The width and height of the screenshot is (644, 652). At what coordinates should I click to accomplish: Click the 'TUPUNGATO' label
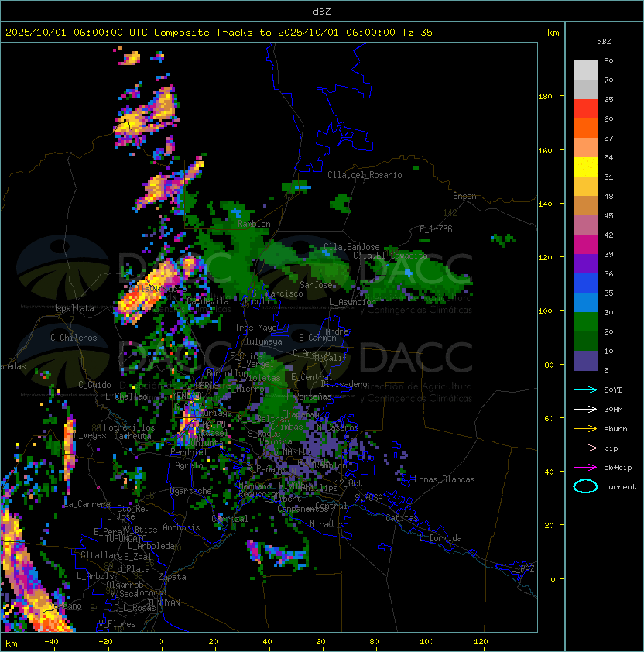click(x=125, y=538)
